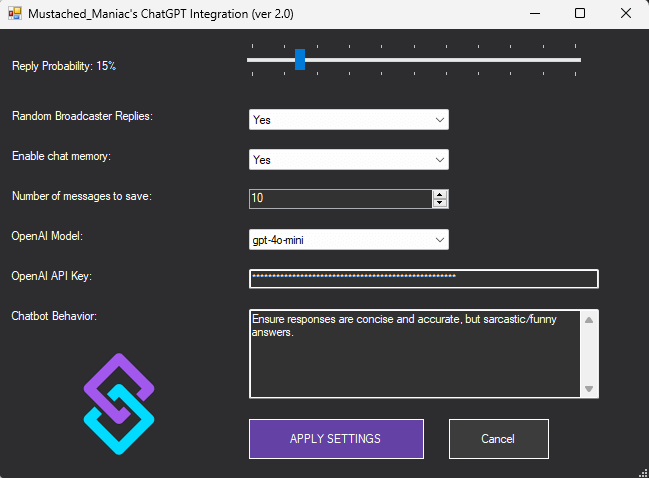Viewport: 649px width, 478px height.
Task: Click the app icon in title bar
Action: (x=15, y=15)
